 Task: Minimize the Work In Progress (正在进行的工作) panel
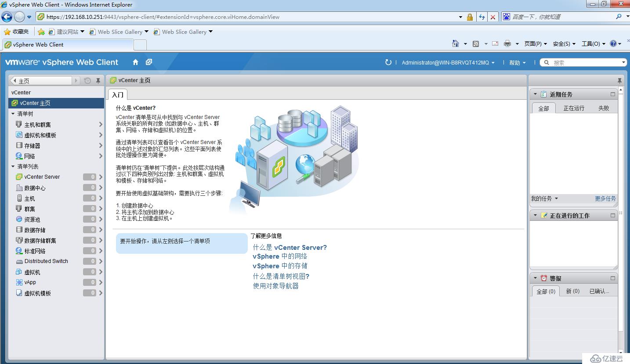click(613, 216)
